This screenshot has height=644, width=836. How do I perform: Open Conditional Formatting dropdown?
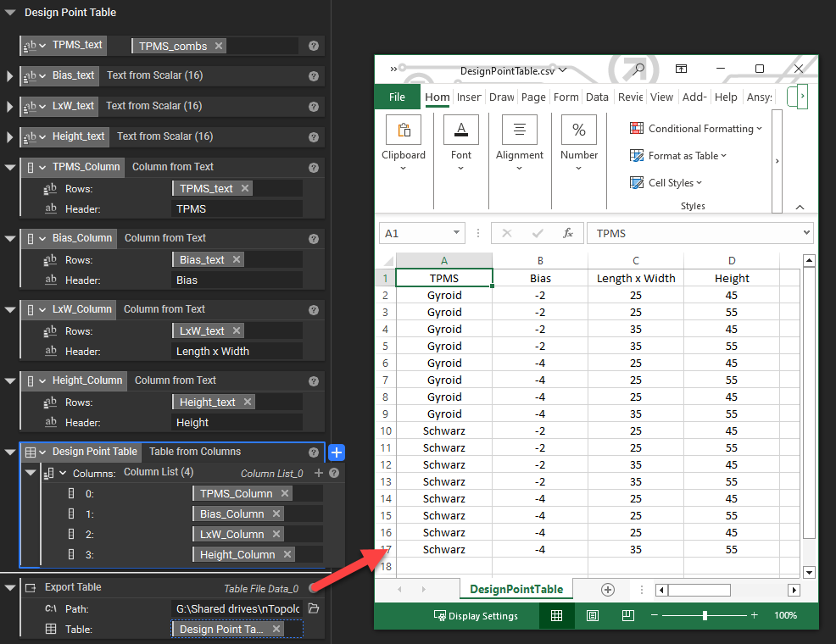pyautogui.click(x=696, y=128)
